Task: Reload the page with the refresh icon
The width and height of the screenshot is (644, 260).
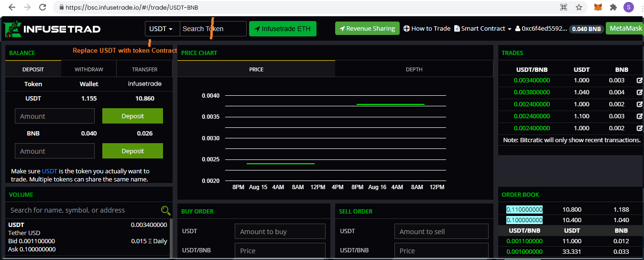Action: click(x=43, y=8)
